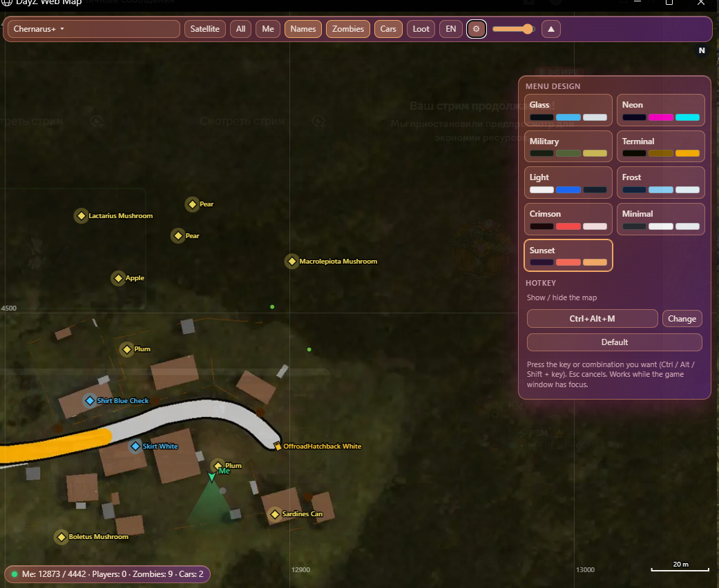Toggle the All filter button

[241, 29]
